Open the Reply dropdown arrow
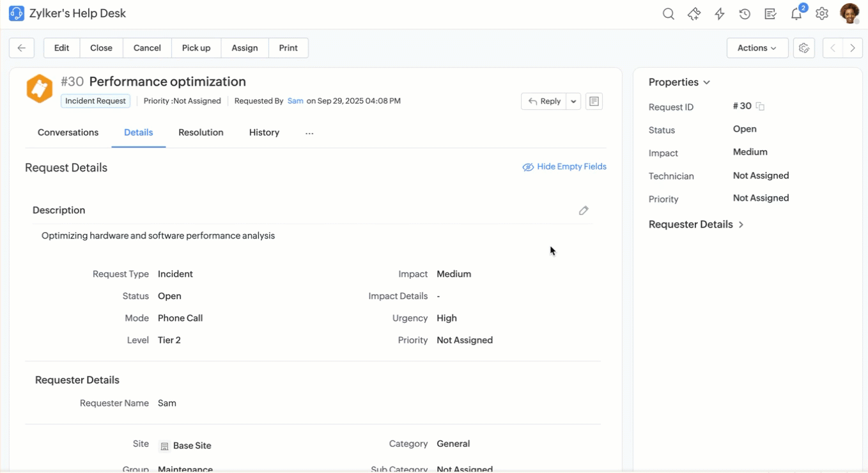868x473 pixels. coord(573,101)
